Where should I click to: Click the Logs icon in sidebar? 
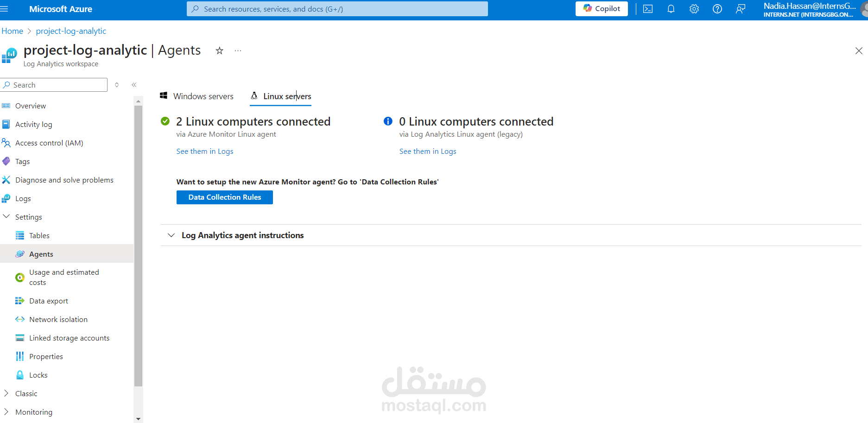[x=6, y=198]
